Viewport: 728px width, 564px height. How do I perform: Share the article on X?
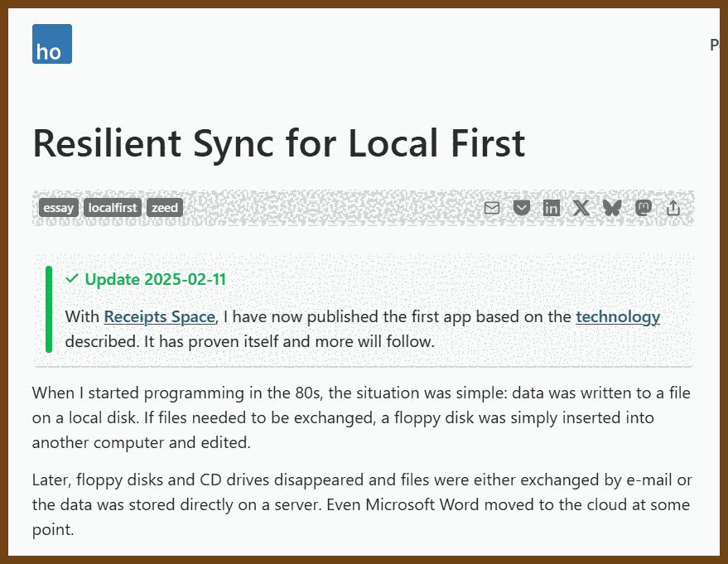(581, 208)
